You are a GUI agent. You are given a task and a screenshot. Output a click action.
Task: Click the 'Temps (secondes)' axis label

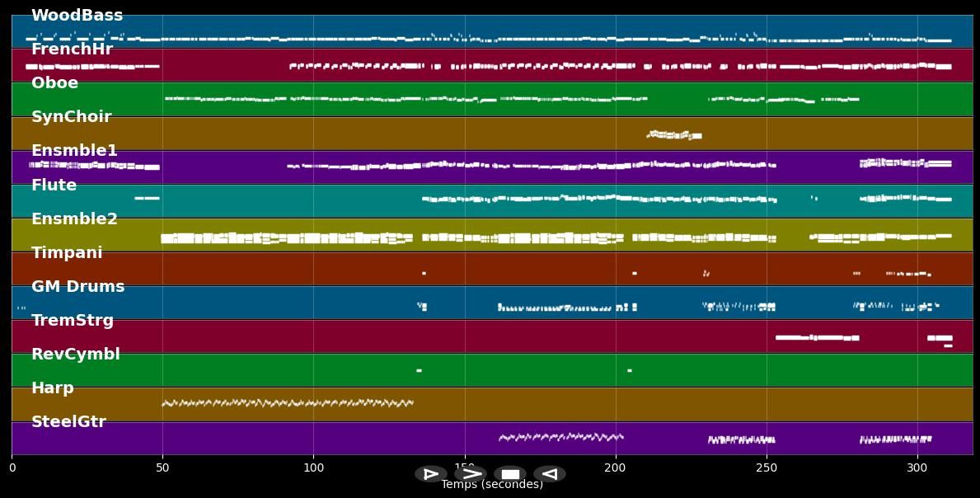click(x=492, y=485)
